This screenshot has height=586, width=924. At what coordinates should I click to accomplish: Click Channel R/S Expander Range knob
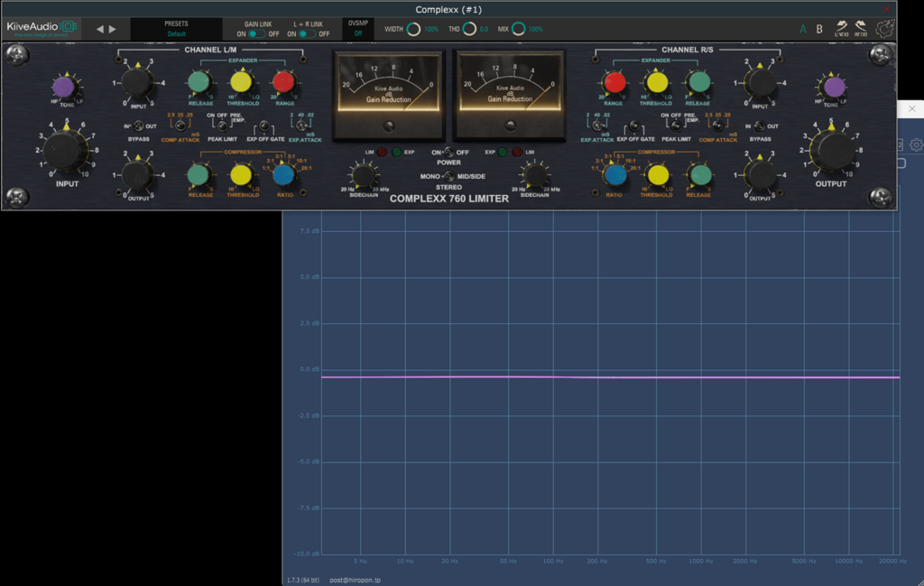(614, 82)
